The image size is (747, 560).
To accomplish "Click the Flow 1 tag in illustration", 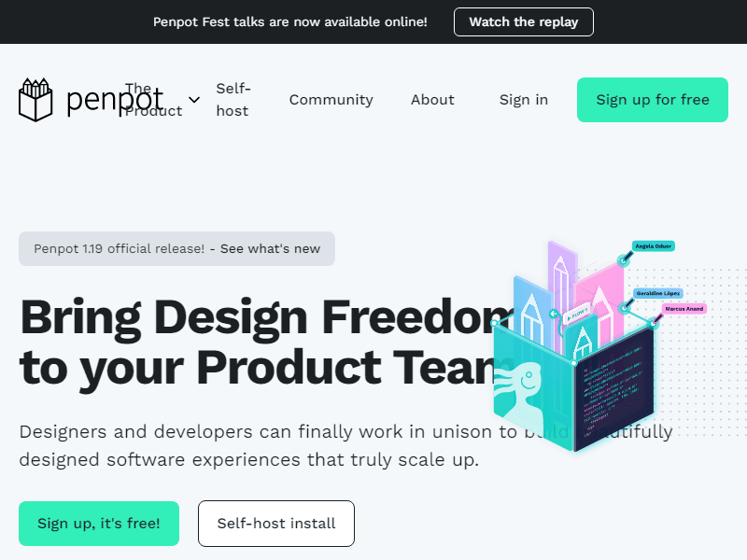I will (577, 314).
